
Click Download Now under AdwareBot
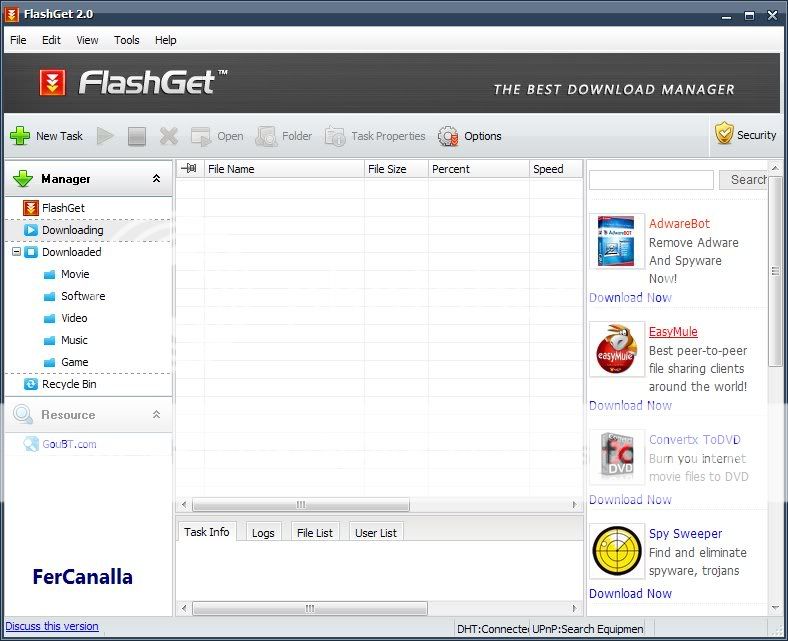[630, 298]
